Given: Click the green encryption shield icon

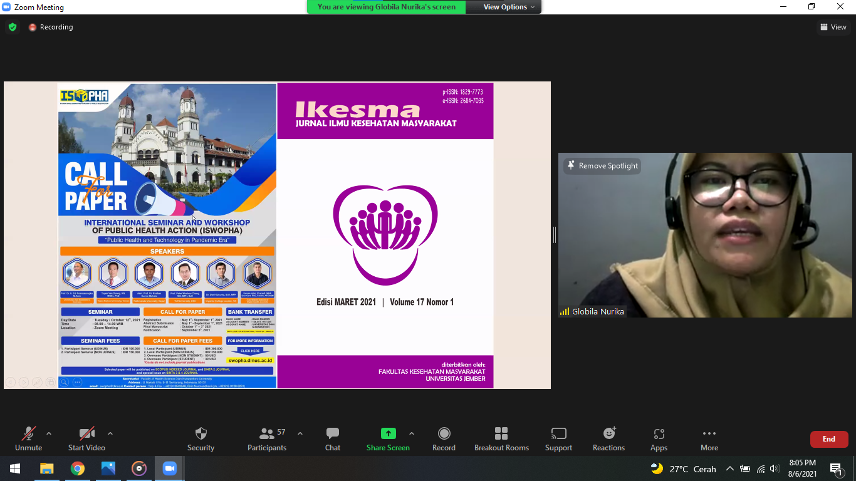Looking at the screenshot, I should coord(12,27).
